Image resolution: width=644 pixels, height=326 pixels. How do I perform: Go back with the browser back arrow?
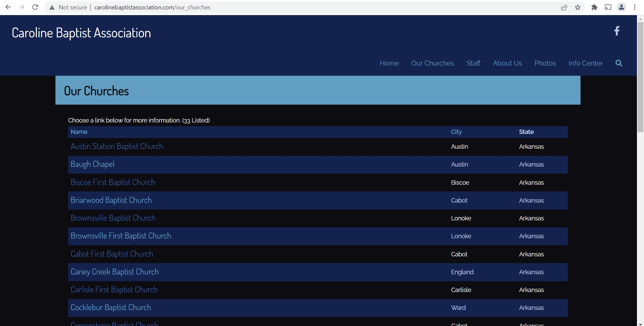point(8,7)
